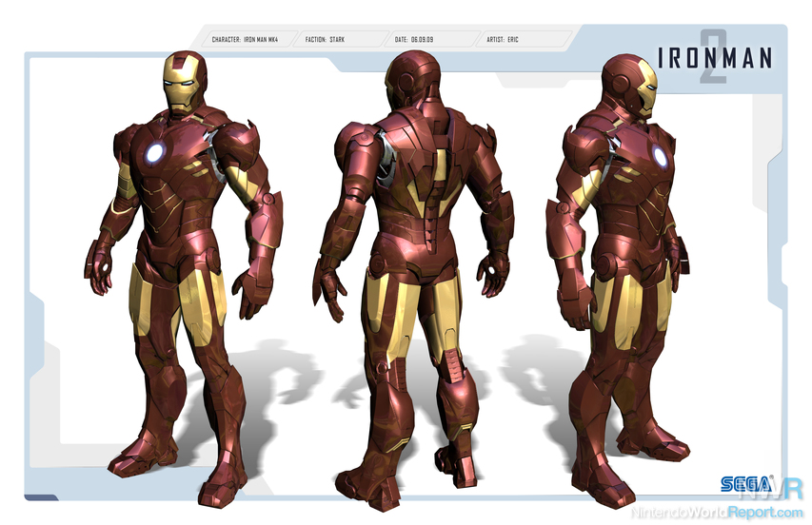Click the 'FACTION: STARK' label
812x525 pixels.
tap(325, 39)
